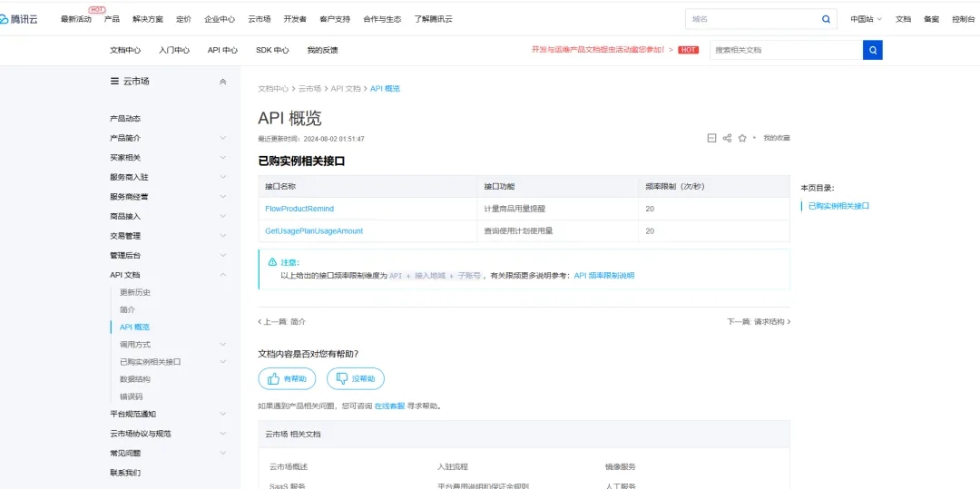Go to next article 请求结构
Screen dimensions: 980x489
[x=759, y=322]
